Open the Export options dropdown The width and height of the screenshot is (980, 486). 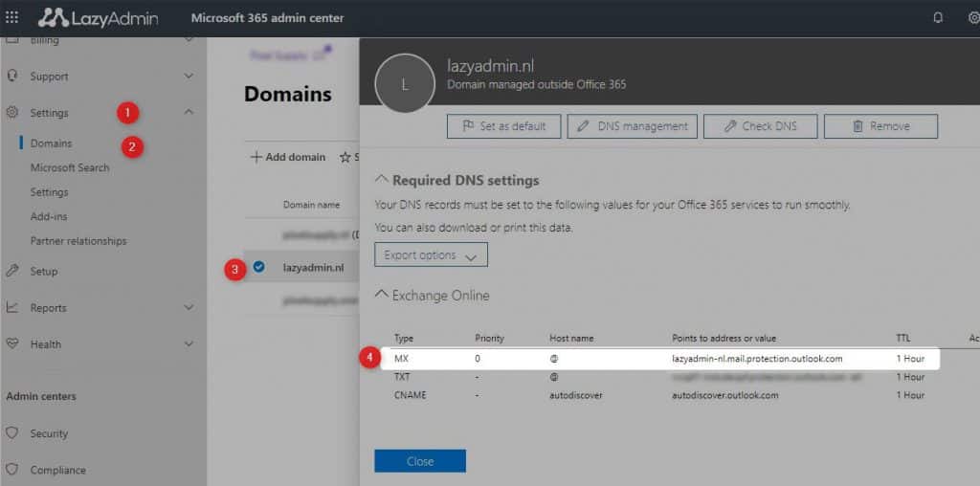coord(432,254)
